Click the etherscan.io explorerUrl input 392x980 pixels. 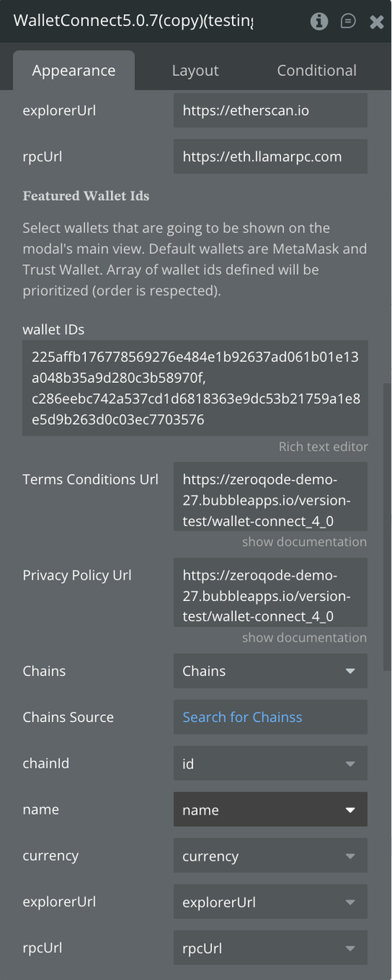point(270,110)
